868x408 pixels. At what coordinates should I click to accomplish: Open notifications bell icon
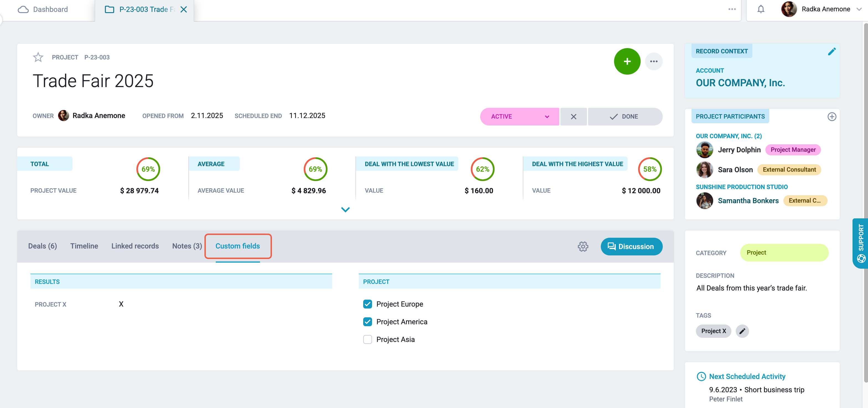click(x=761, y=9)
